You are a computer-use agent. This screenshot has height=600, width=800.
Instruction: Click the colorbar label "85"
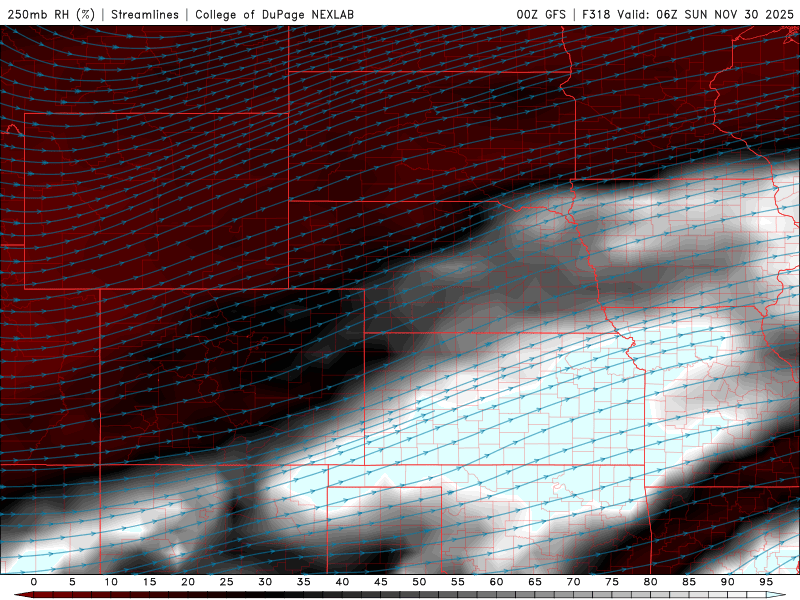click(x=689, y=582)
